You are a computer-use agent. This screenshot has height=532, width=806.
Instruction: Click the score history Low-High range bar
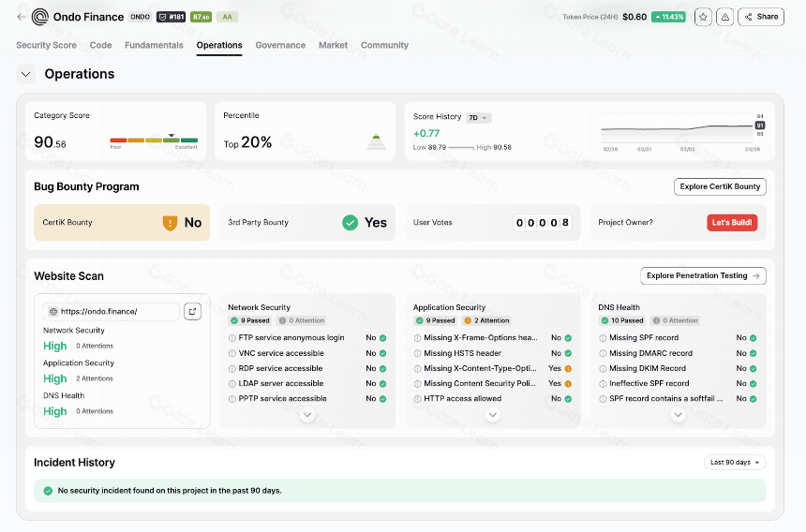click(x=461, y=148)
